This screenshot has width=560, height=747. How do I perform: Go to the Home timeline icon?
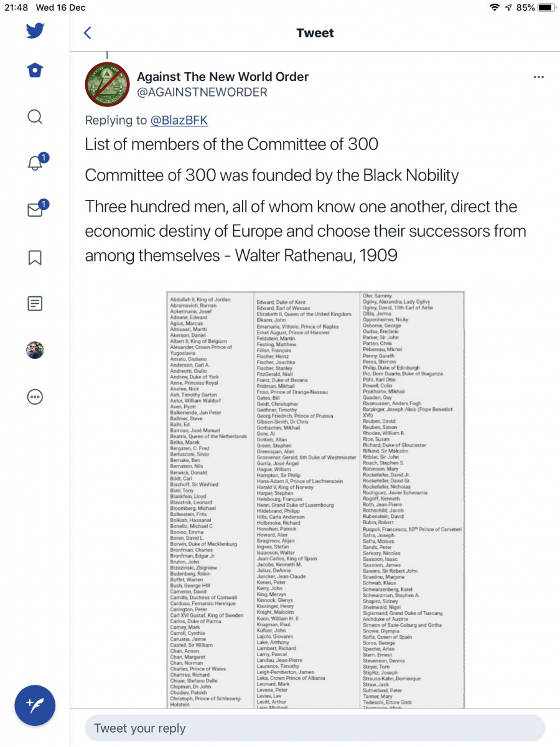[35, 70]
